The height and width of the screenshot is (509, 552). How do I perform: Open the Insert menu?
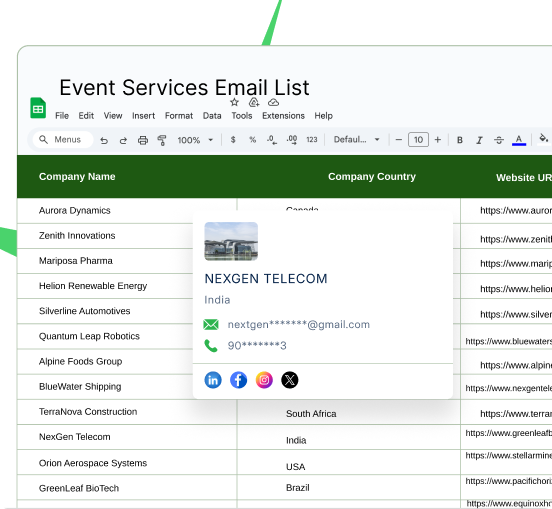coord(143,116)
